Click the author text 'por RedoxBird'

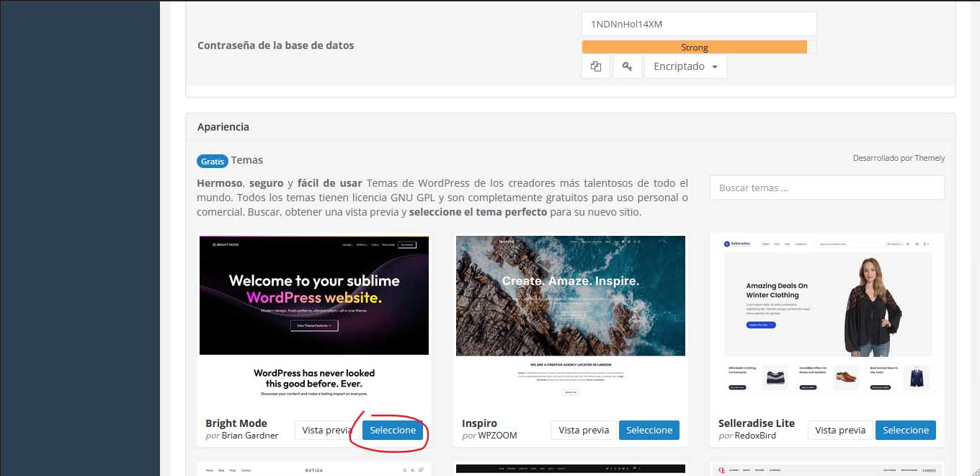pyautogui.click(x=747, y=436)
